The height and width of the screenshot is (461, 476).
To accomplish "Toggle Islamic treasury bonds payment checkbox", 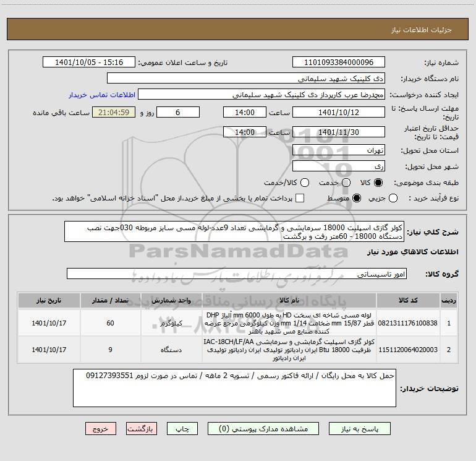I will coord(300,198).
